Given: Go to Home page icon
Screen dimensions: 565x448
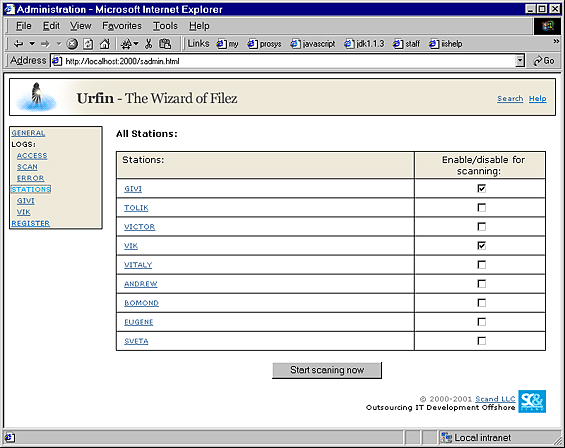Looking at the screenshot, I should tap(105, 44).
